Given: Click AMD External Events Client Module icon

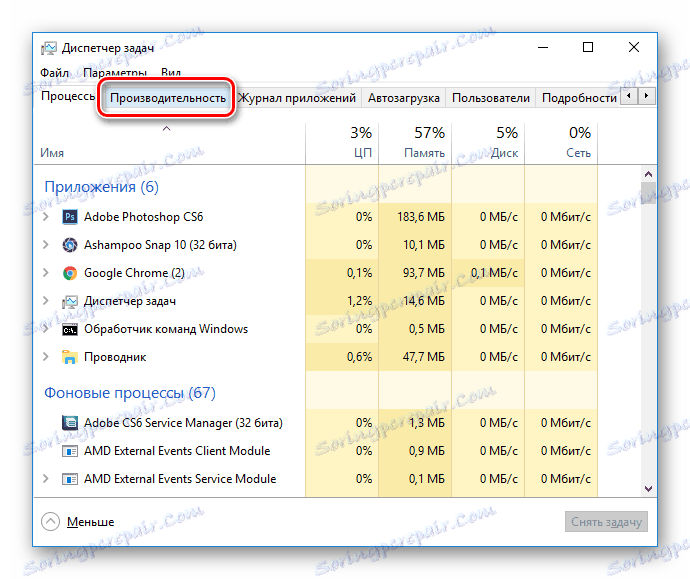Looking at the screenshot, I should pos(70,451).
